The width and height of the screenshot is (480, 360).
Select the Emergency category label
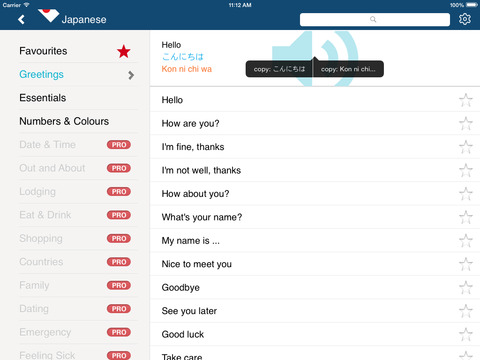pos(45,332)
